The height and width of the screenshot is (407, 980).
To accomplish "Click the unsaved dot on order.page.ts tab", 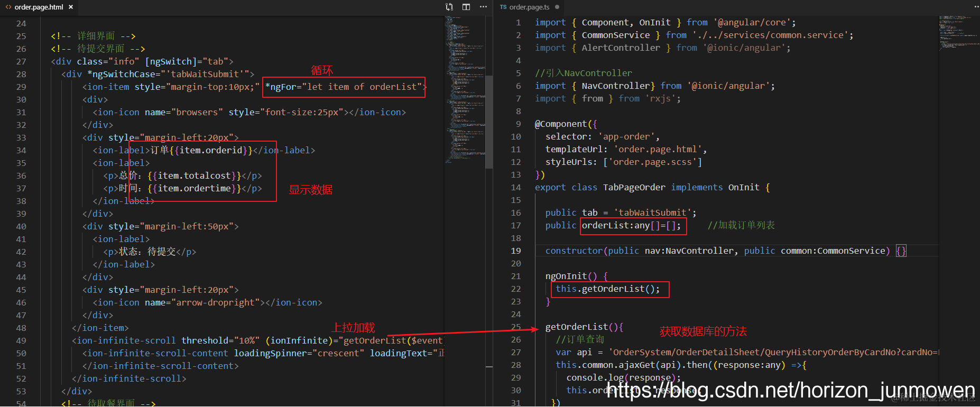I will (x=557, y=7).
